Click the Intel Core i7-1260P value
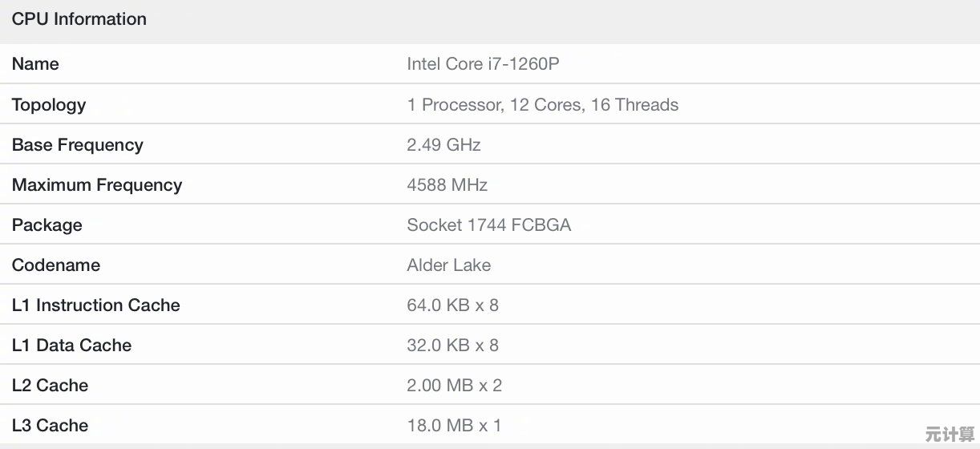Viewport: 980px width, 449px height. pos(483,64)
